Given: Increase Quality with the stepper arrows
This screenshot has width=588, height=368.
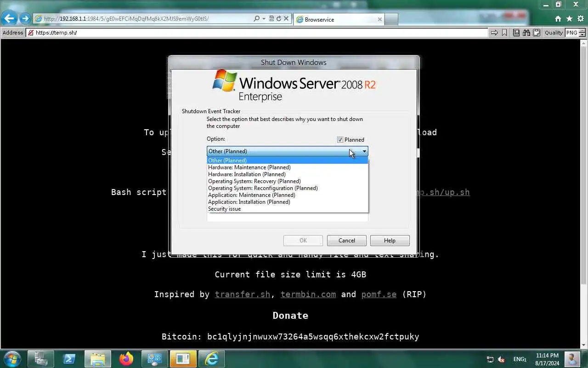Looking at the screenshot, I should (582, 31).
